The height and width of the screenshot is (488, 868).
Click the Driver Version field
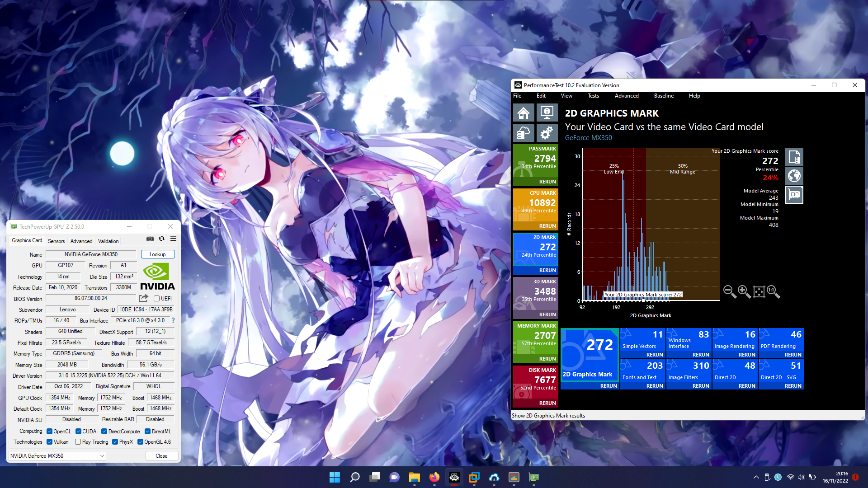(110, 375)
